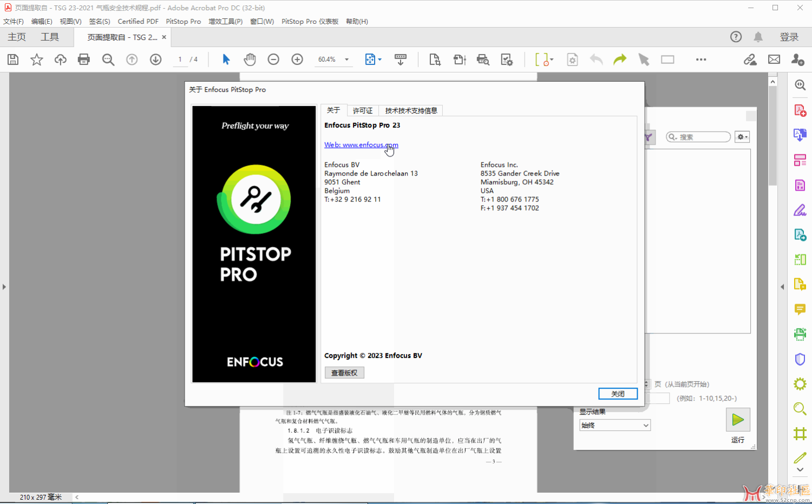Click the green Run play button
This screenshot has height=504, width=812.
tap(738, 420)
